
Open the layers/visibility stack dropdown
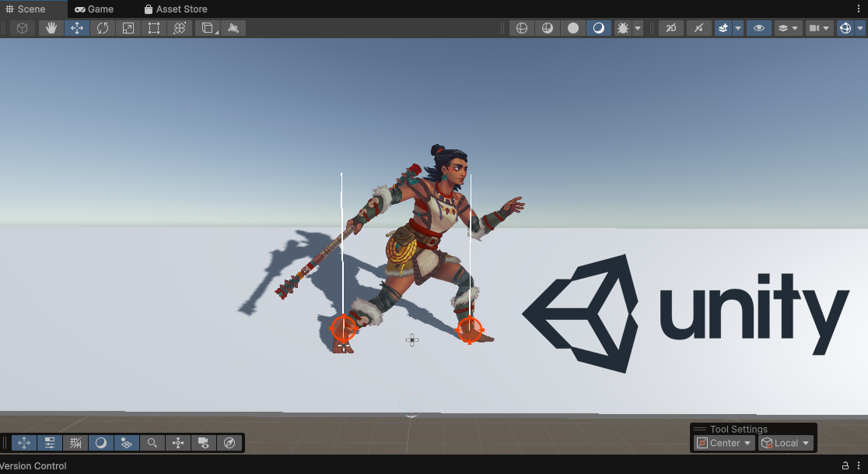click(x=789, y=28)
